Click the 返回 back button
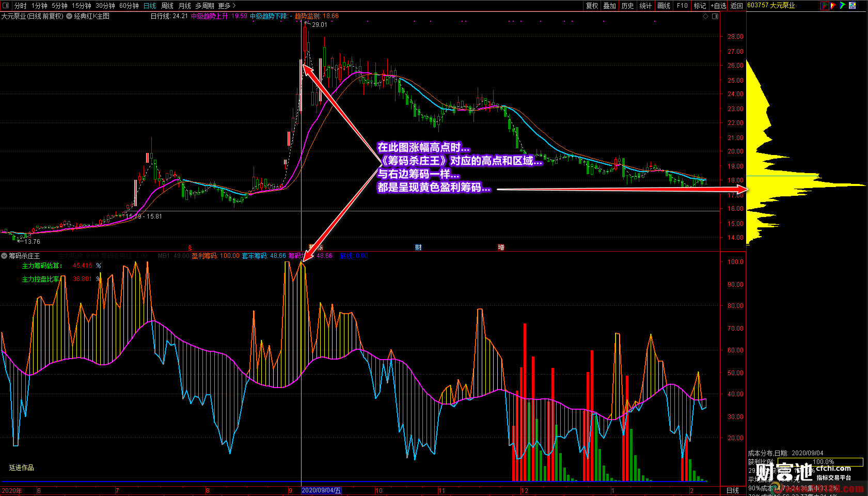 coord(737,6)
